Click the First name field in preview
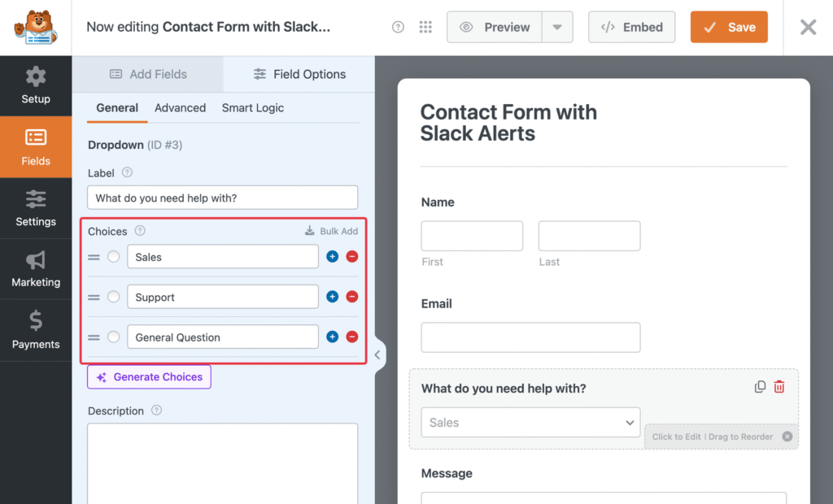Viewport: 833px width, 504px height. pos(473,236)
